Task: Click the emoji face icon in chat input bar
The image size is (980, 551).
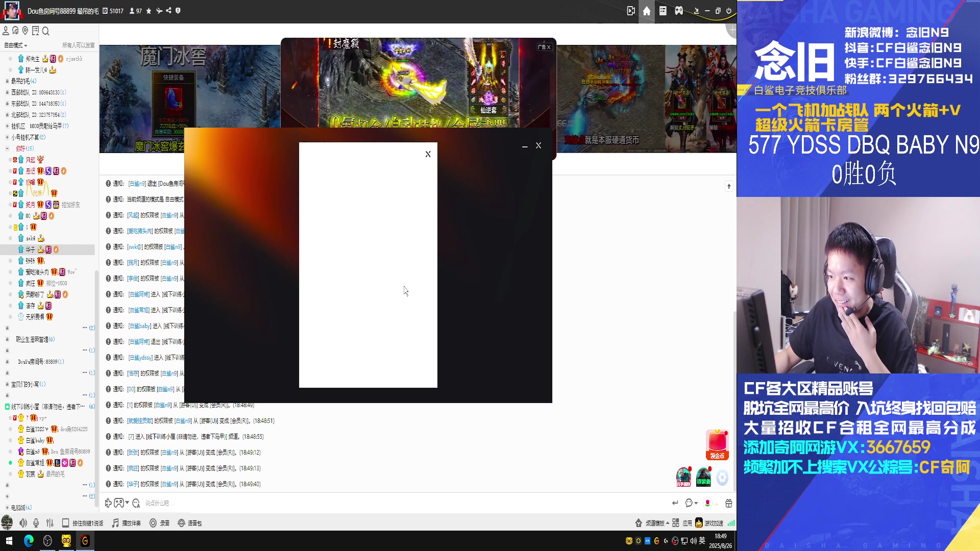Action: coord(136,504)
